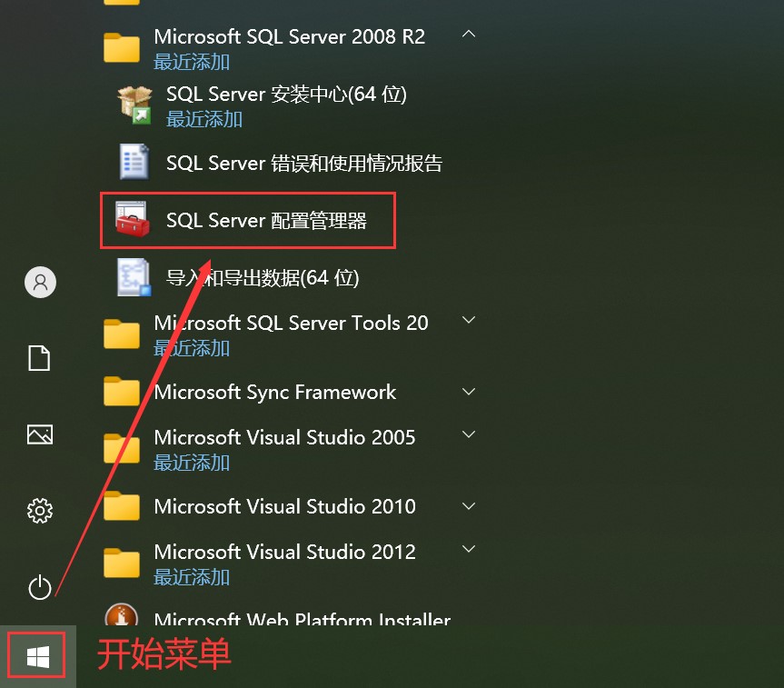Viewport: 784px width, 688px height.
Task: Click the Windows Start button
Action: click(x=37, y=656)
